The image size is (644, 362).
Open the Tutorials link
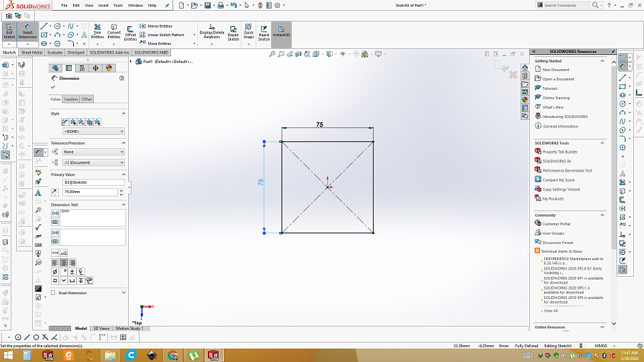pos(550,88)
